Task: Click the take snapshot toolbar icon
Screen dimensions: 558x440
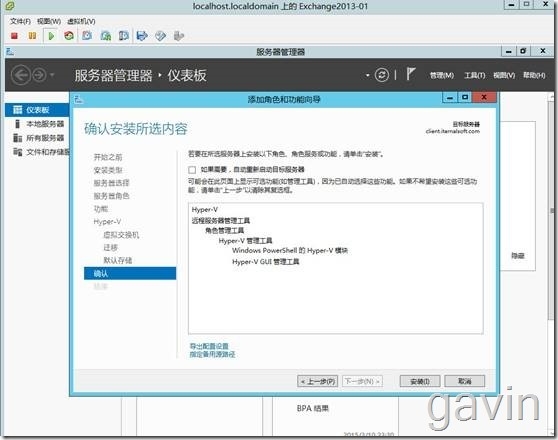Action: coord(87,36)
